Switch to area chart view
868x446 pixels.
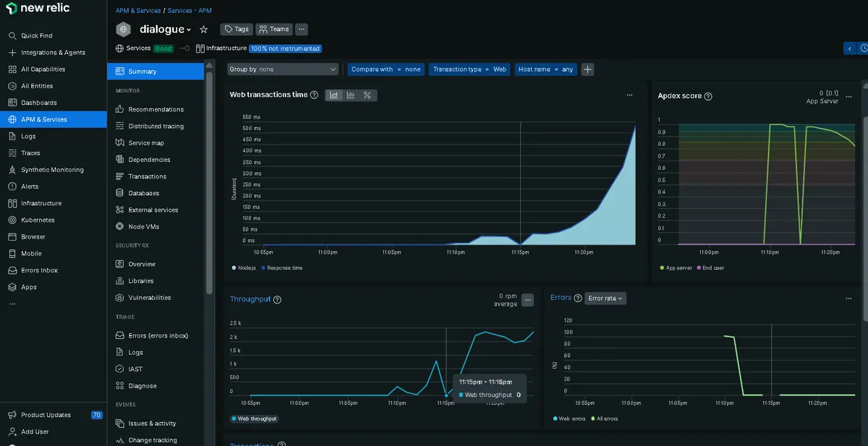coord(334,95)
